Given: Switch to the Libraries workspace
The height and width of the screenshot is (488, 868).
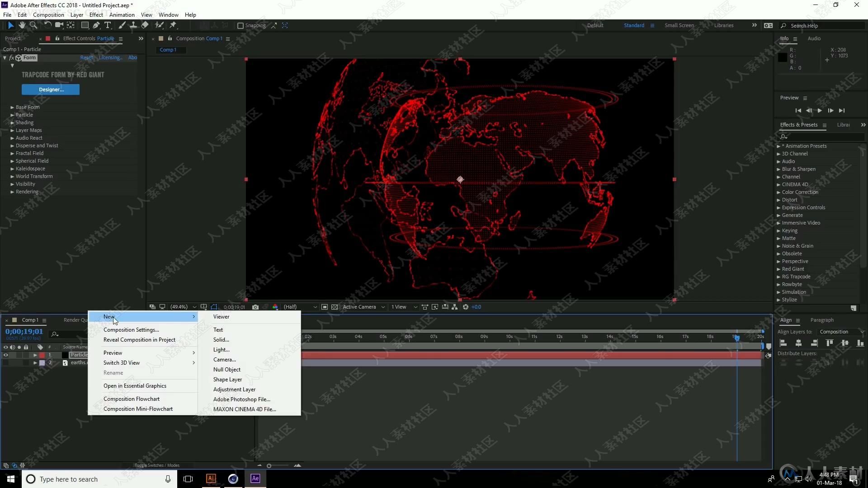Looking at the screenshot, I should click(724, 25).
